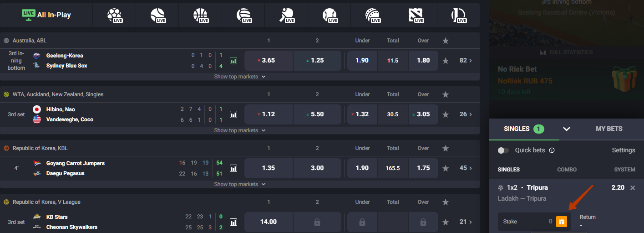Select the COMBO bet type tab
Image resolution: width=644 pixels, height=233 pixels.
click(567, 170)
